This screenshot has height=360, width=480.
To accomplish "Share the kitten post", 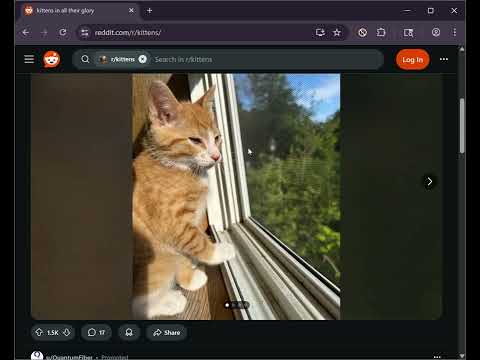I will tap(167, 332).
